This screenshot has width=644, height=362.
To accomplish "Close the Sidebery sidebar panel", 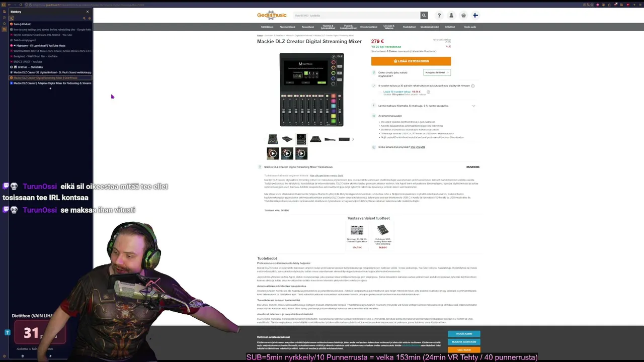I will [x=87, y=12].
